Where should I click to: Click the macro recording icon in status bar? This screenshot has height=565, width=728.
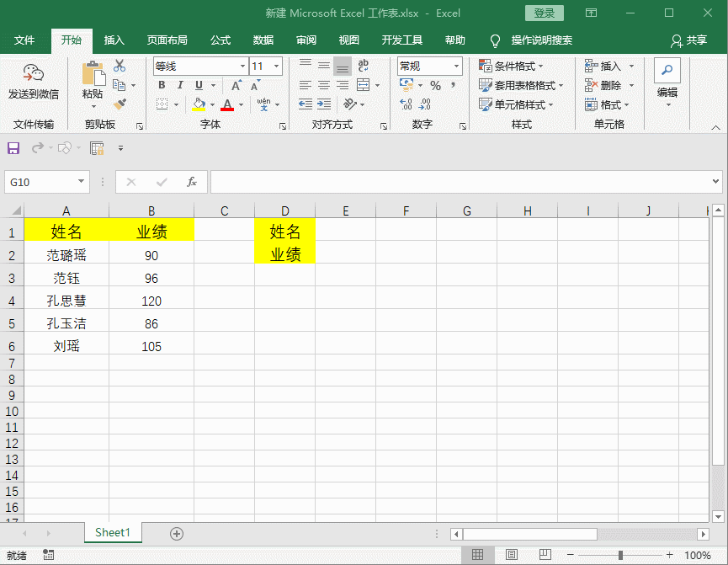48,555
